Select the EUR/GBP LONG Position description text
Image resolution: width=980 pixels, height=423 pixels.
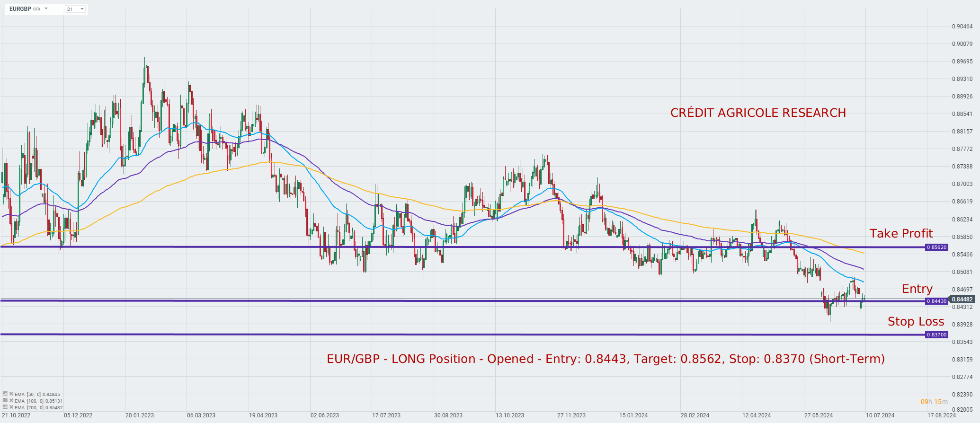606,359
